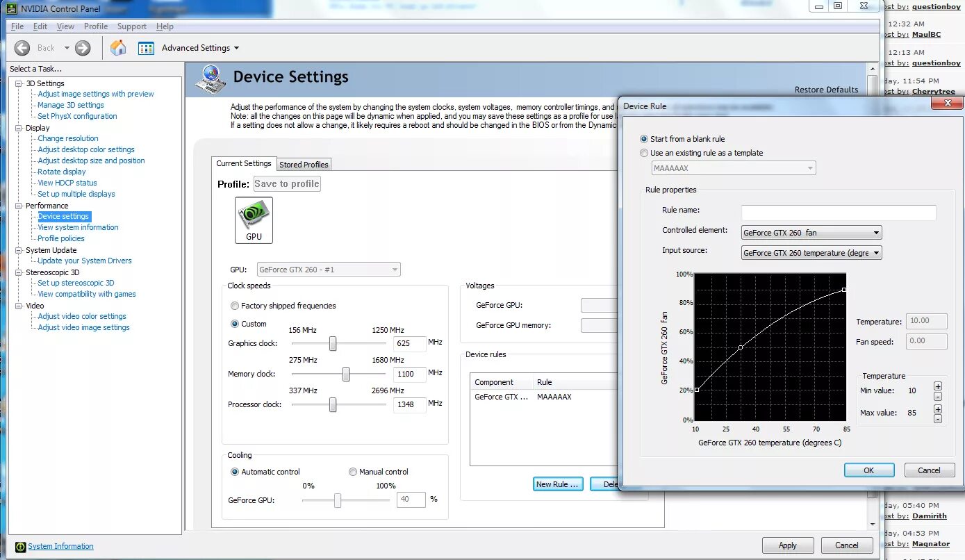Increase temperature Min value with plus

coord(938,386)
